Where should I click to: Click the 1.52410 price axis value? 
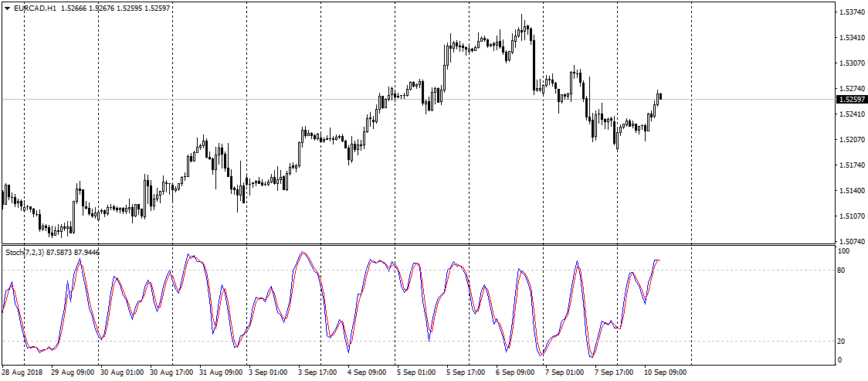click(851, 114)
